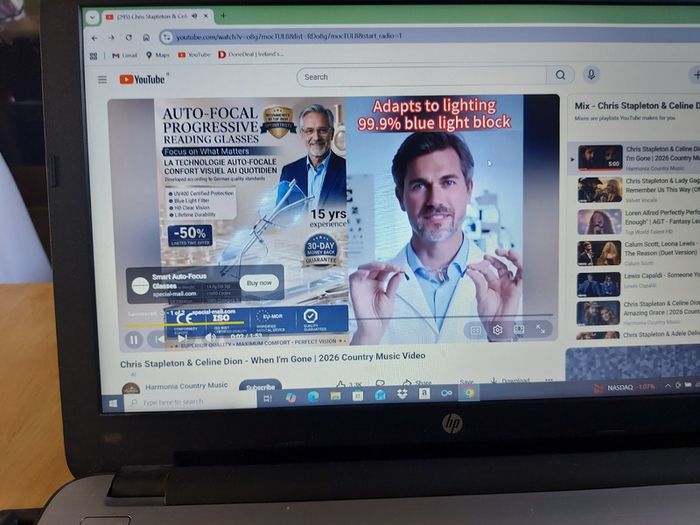Go forward with browser forward arrow
This screenshot has height=525, width=700.
point(112,38)
